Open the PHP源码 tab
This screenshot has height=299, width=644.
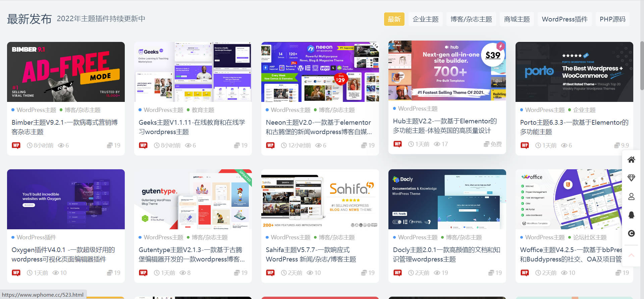[x=612, y=19]
